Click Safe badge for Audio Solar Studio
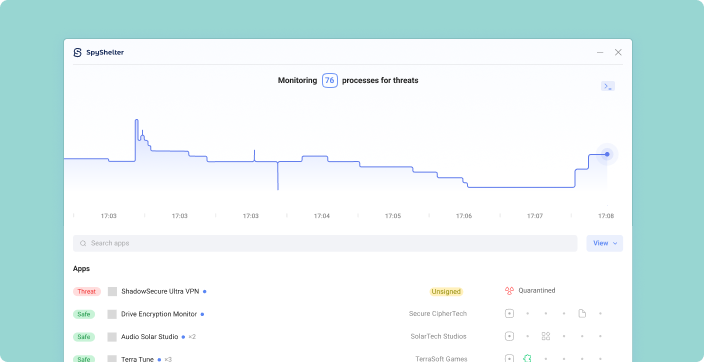704x362 pixels. (84, 336)
